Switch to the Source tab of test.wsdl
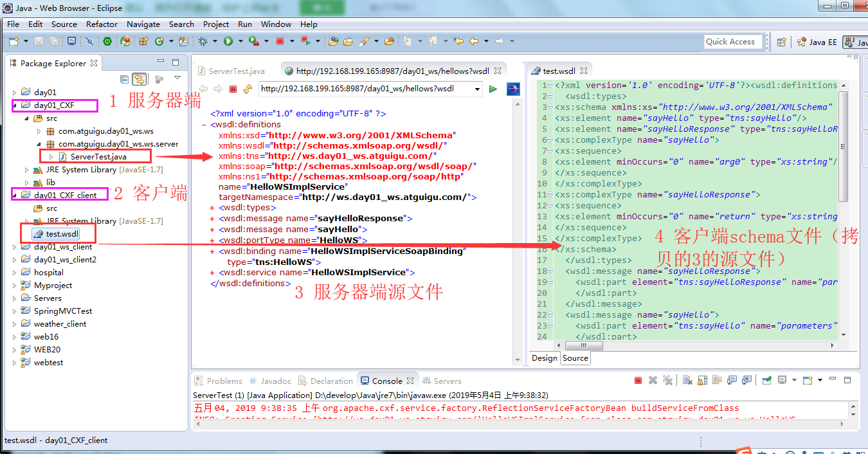 coord(575,358)
